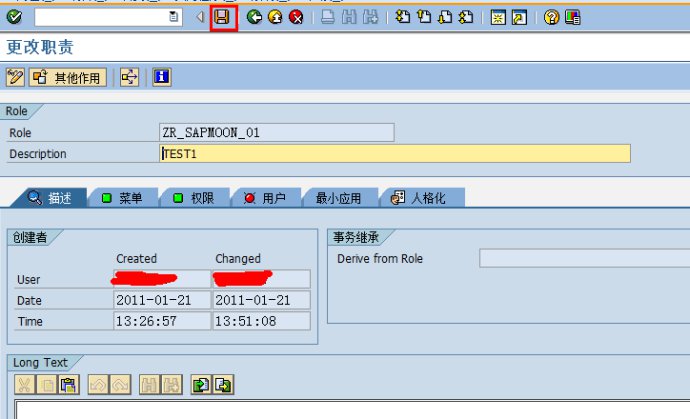Click the Find icon in Long Text toolbar
Screen dimensions: 690x419
[150, 385]
